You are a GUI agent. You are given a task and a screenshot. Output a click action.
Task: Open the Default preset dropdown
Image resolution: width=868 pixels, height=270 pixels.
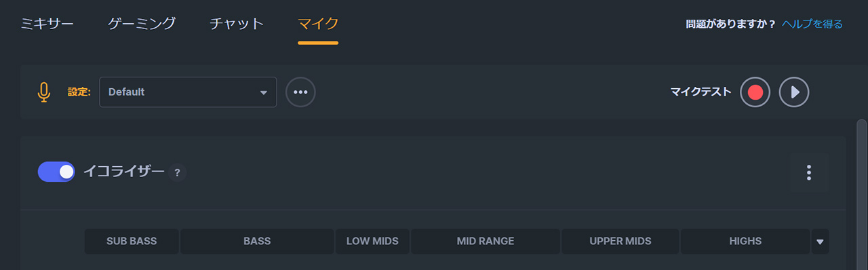pyautogui.click(x=188, y=92)
